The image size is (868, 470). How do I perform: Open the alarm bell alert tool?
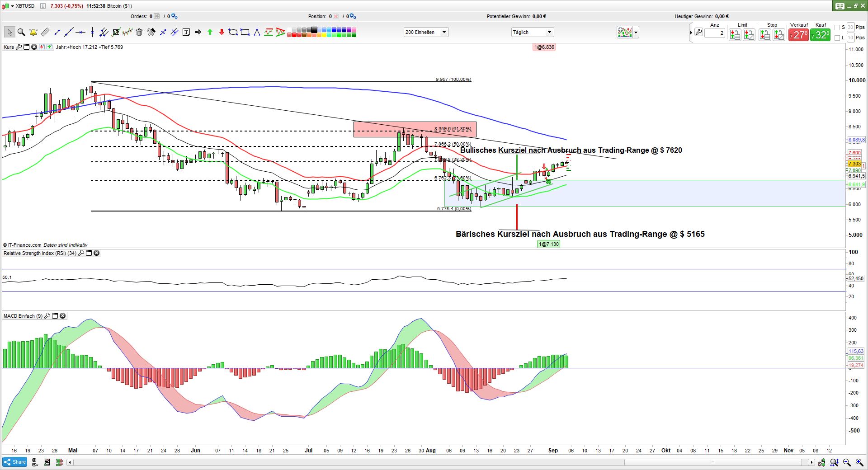click(33, 32)
